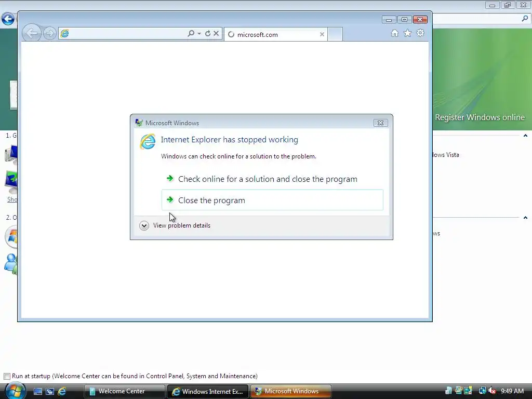Click the Internet Explorer forward arrow
This screenshot has width=532, height=399.
tap(49, 33)
